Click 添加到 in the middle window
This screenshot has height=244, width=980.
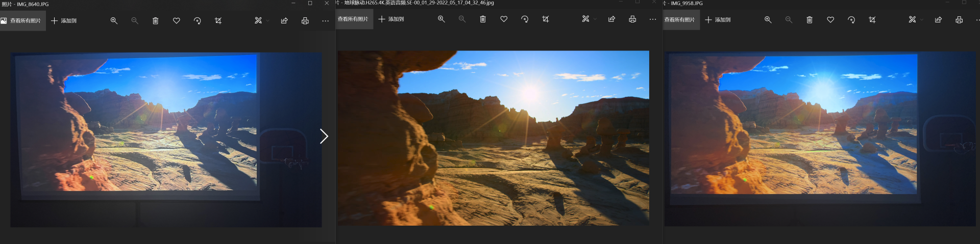tap(391, 19)
